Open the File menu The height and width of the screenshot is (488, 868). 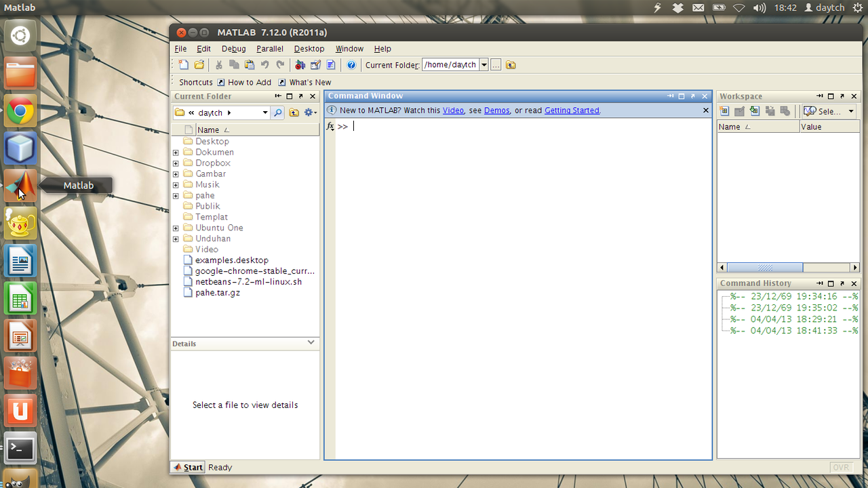point(180,49)
